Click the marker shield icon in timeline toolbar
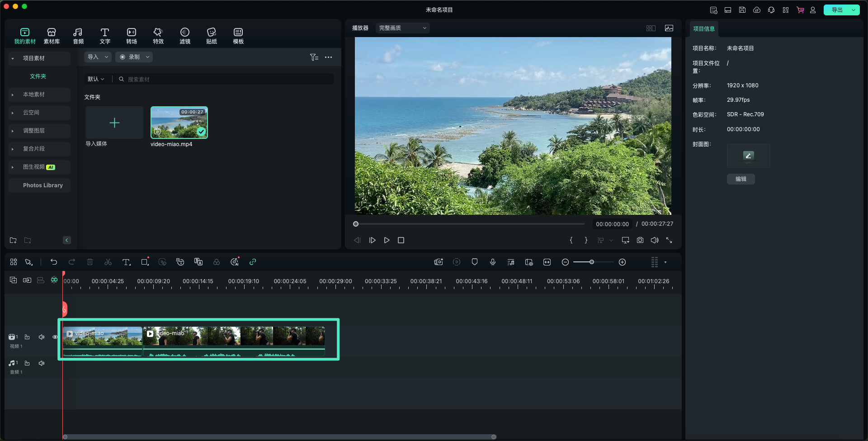The image size is (868, 441). 475,262
